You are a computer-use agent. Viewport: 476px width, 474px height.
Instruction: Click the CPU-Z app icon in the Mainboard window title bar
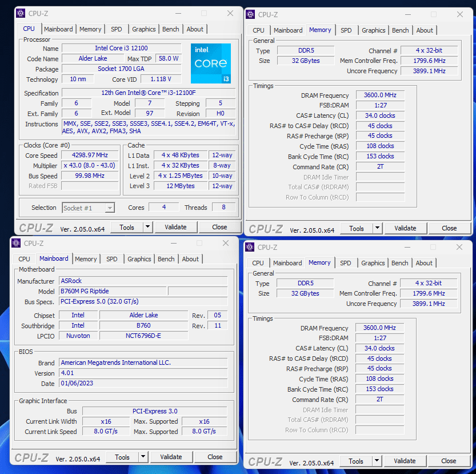[16, 243]
